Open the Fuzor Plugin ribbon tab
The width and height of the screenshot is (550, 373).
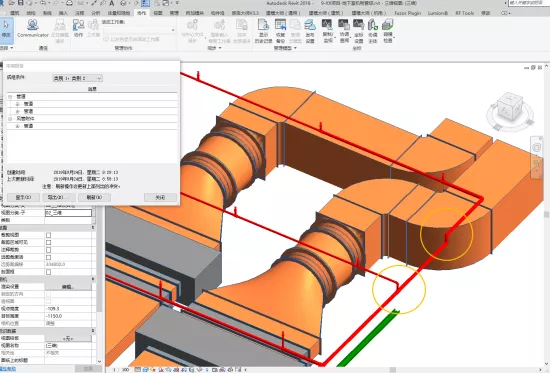407,13
